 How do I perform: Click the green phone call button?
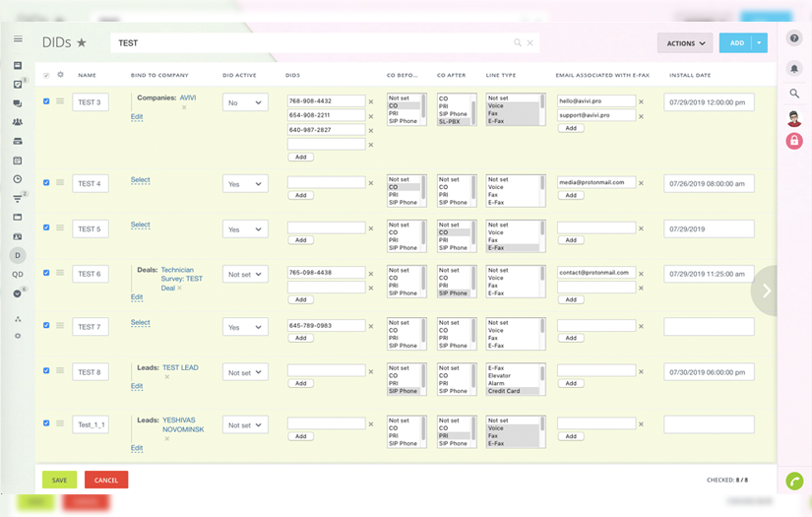[x=794, y=482]
